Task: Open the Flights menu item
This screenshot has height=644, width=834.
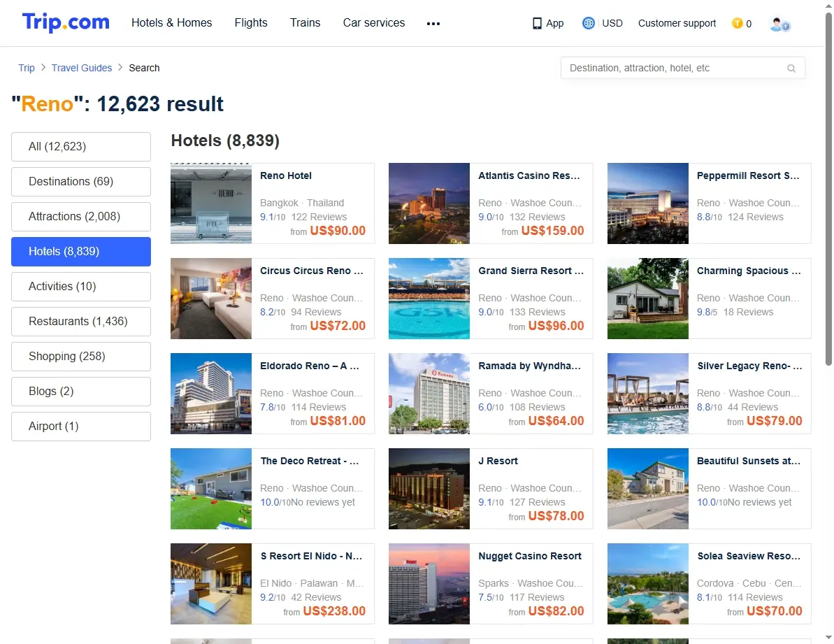Action: click(251, 23)
